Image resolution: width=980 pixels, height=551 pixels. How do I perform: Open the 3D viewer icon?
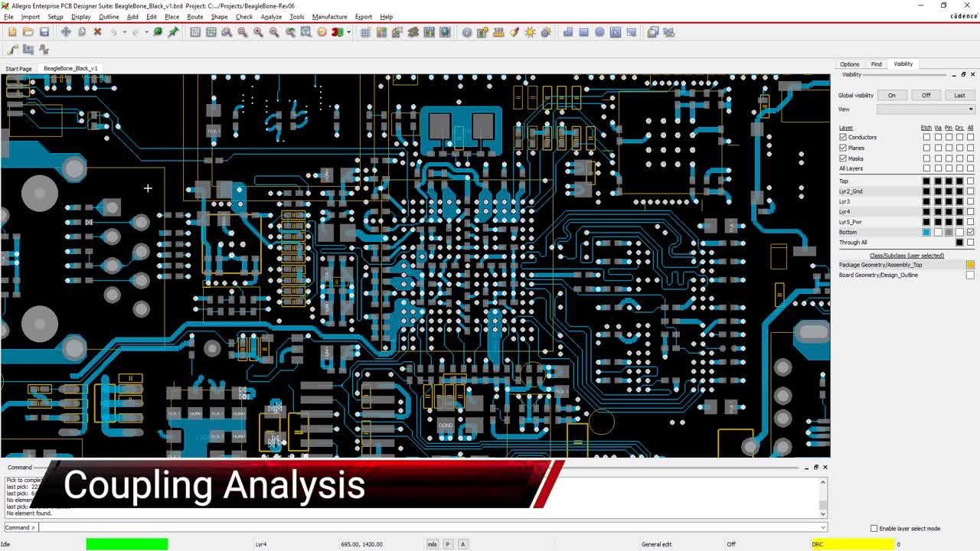click(337, 32)
